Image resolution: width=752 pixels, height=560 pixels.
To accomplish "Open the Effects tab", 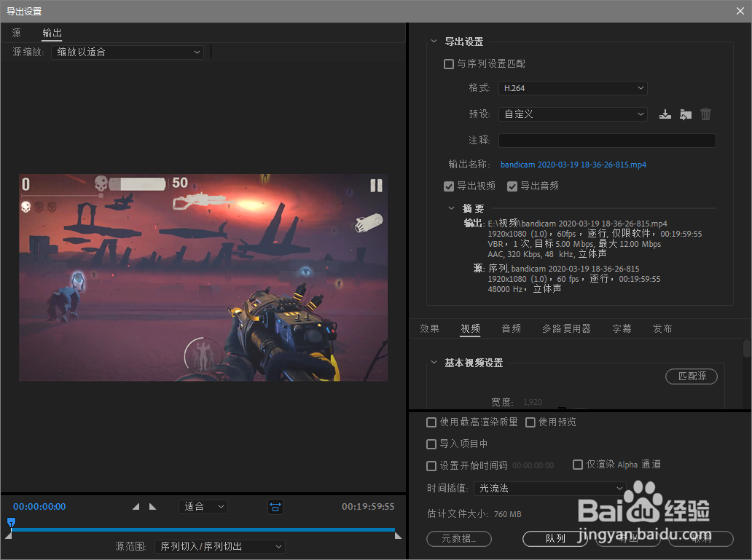I will click(429, 328).
